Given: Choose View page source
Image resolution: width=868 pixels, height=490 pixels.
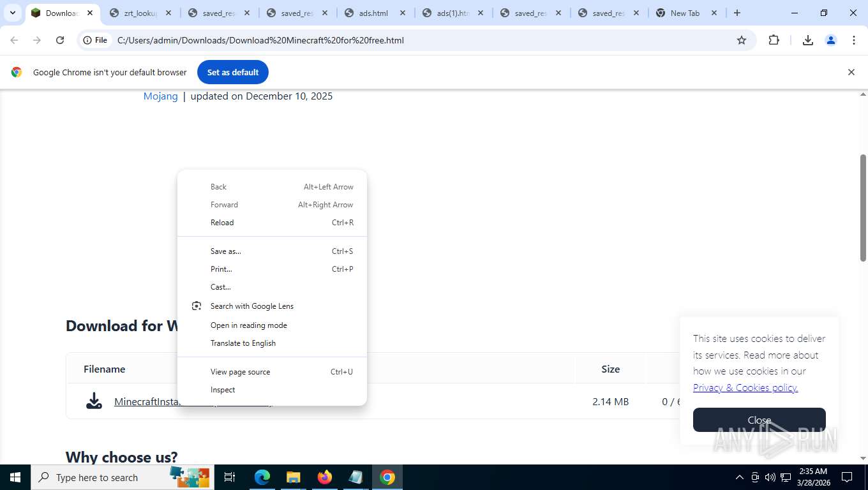Looking at the screenshot, I should [272, 372].
